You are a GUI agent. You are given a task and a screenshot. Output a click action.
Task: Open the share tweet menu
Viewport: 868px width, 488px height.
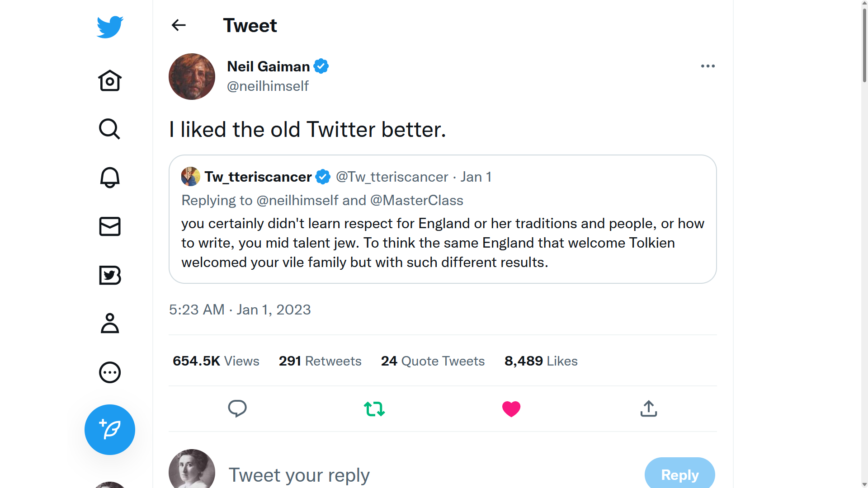tap(649, 409)
